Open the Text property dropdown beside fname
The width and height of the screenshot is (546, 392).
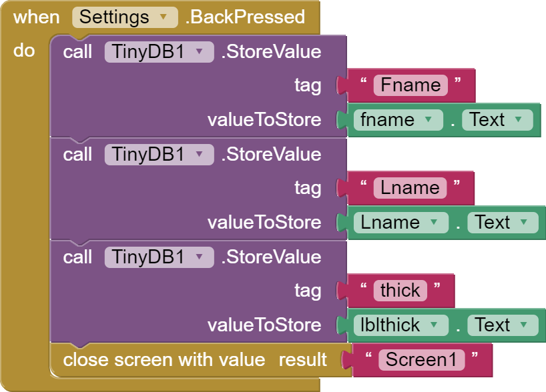tap(518, 120)
